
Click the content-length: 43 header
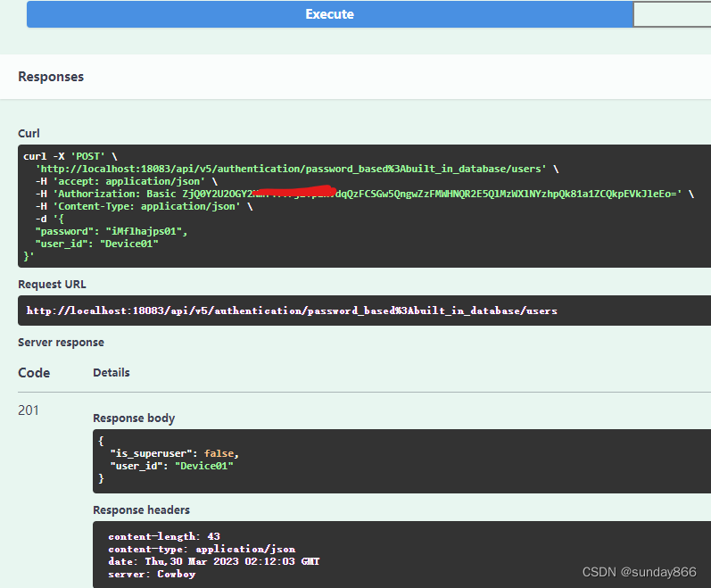(x=164, y=537)
